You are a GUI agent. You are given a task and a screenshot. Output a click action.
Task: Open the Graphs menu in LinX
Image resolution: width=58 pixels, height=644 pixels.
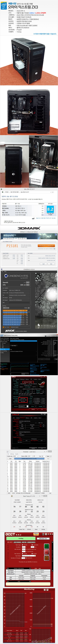17,454
